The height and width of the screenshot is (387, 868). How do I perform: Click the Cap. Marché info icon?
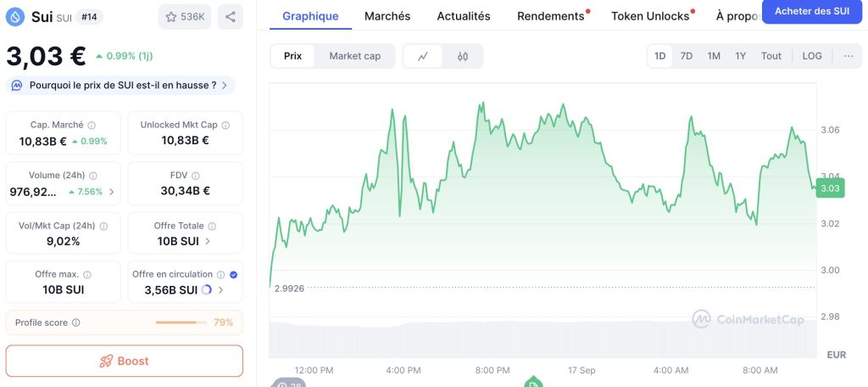(92, 125)
